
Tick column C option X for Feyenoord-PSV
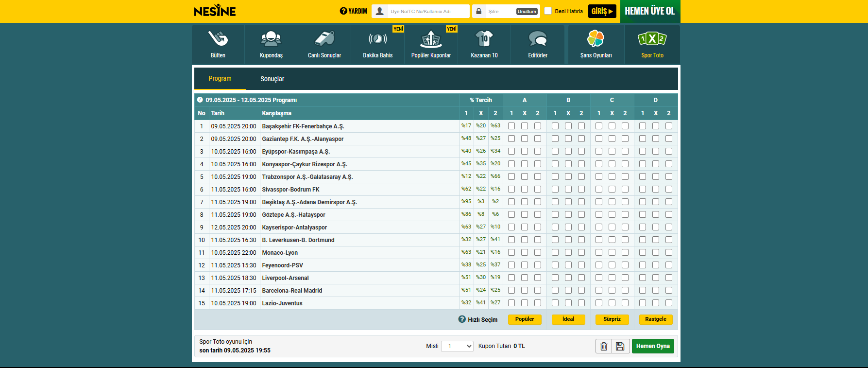pyautogui.click(x=612, y=265)
